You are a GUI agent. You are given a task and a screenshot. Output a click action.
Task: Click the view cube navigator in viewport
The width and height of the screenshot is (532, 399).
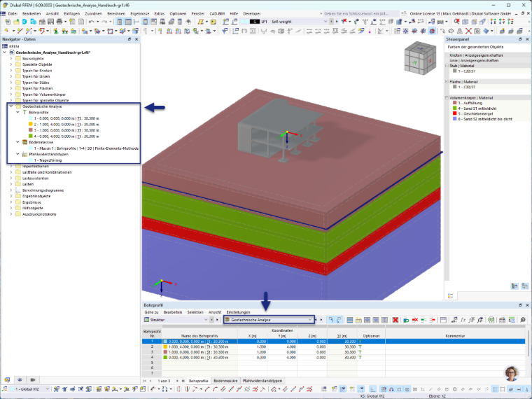(420, 57)
